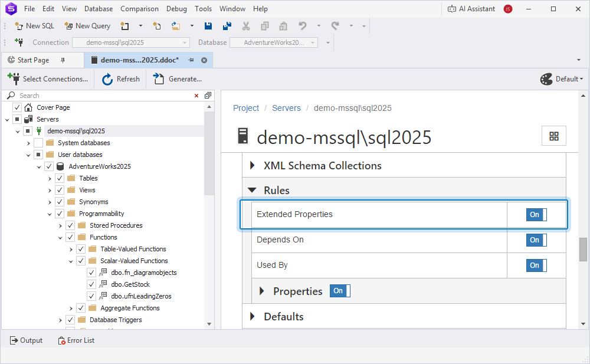Expand the Defaults section
590x364 pixels.
point(252,316)
